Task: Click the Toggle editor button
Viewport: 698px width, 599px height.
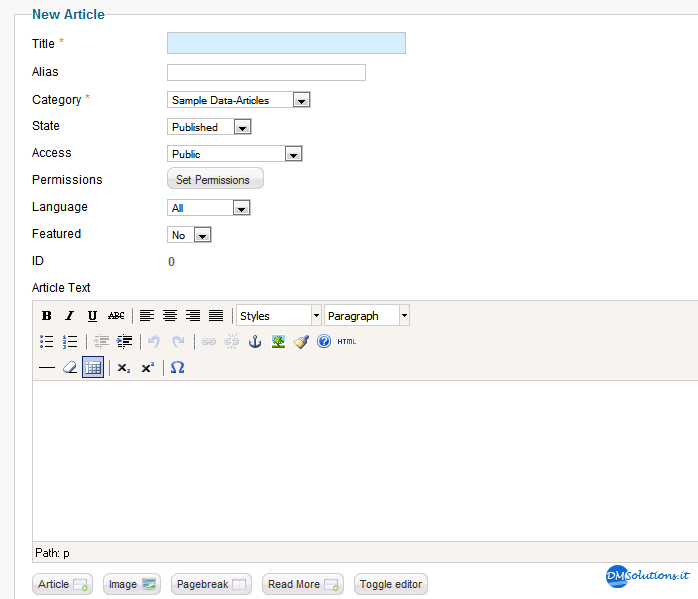Action: pos(391,584)
